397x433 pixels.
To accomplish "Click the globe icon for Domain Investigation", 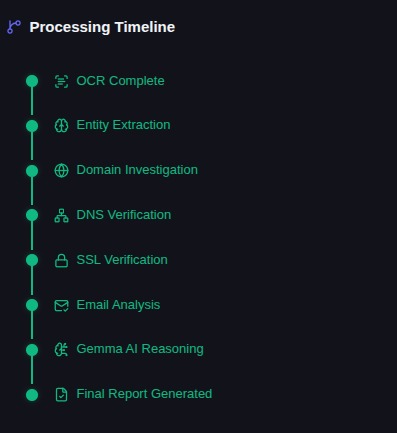I will click(x=61, y=170).
